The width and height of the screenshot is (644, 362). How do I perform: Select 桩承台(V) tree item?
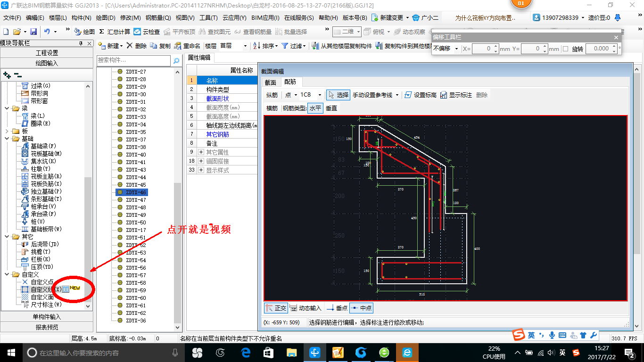coord(39,206)
